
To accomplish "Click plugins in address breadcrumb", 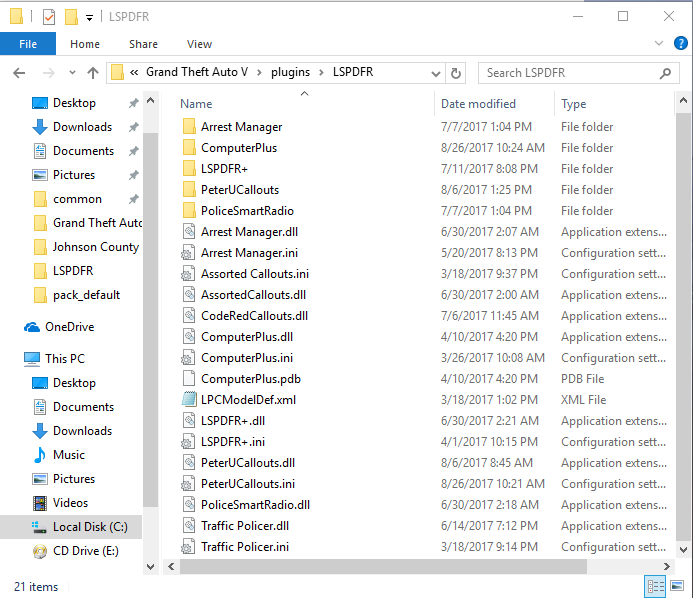I will pyautogui.click(x=290, y=72).
